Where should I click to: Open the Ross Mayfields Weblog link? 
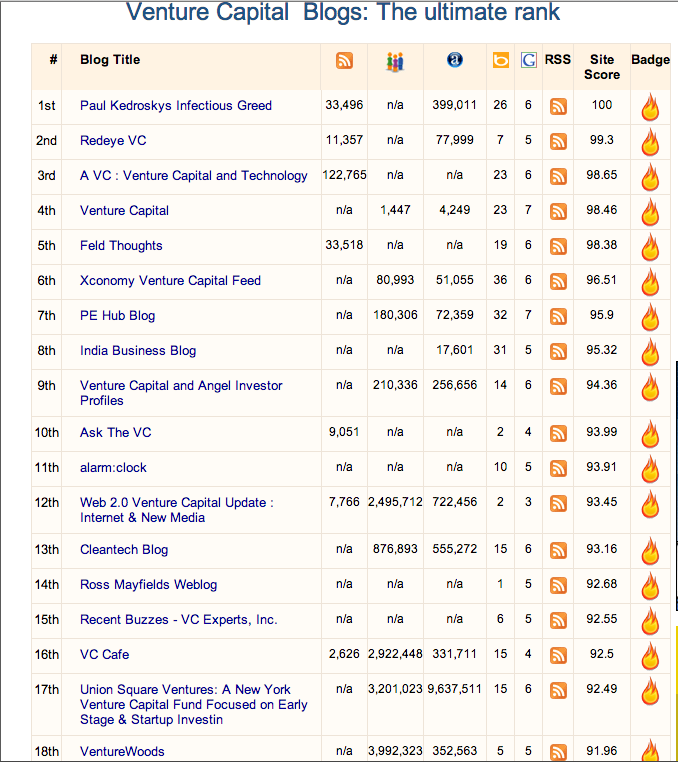click(x=148, y=584)
